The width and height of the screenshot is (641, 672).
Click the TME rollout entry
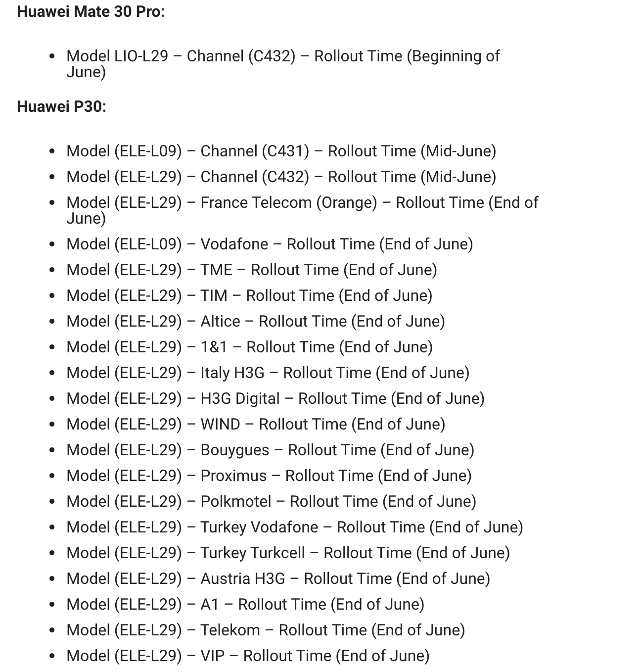coord(252,270)
